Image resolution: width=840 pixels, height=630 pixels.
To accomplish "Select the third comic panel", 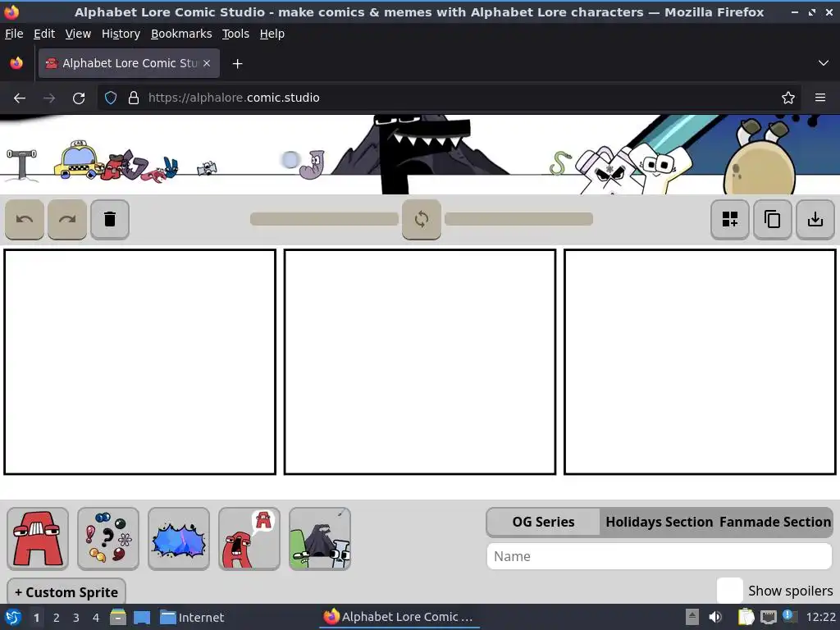I will [701, 362].
